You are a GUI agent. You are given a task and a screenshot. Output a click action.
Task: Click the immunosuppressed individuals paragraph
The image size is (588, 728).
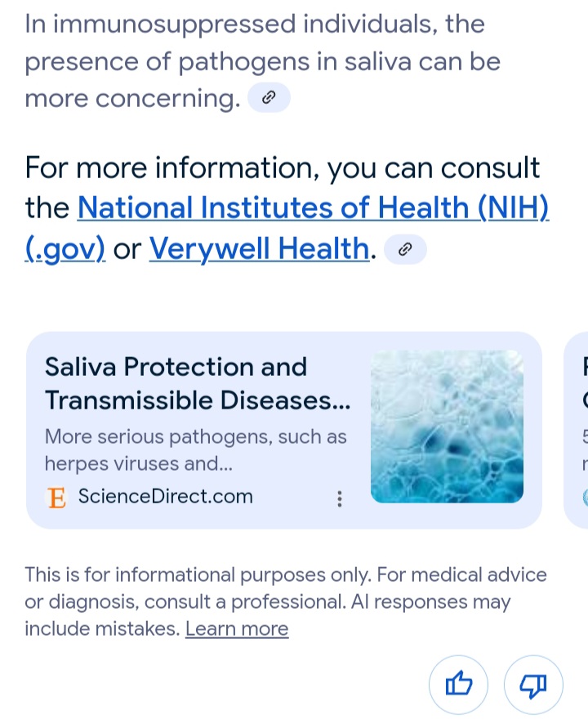tap(263, 61)
